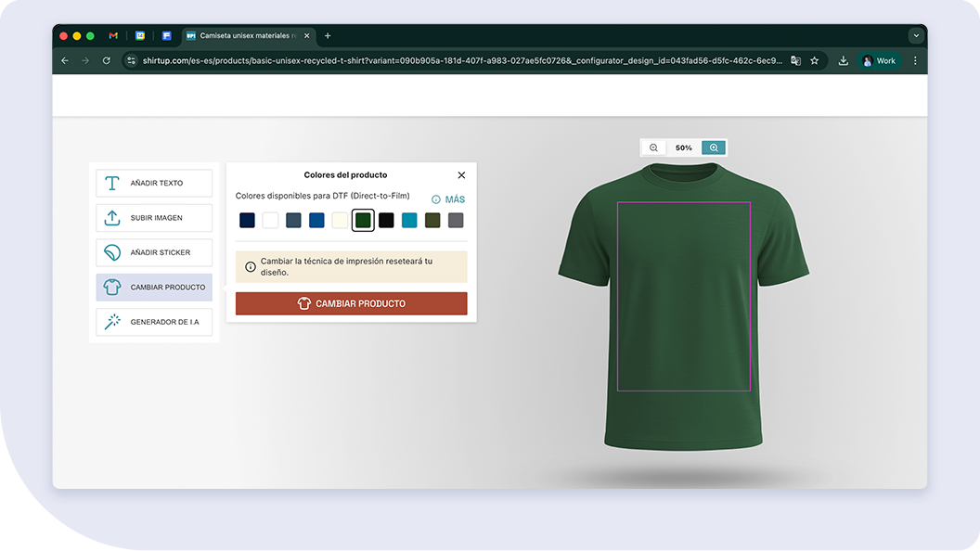This screenshot has height=551, width=980.
Task: Choose the royal blue color swatch
Action: (x=316, y=220)
